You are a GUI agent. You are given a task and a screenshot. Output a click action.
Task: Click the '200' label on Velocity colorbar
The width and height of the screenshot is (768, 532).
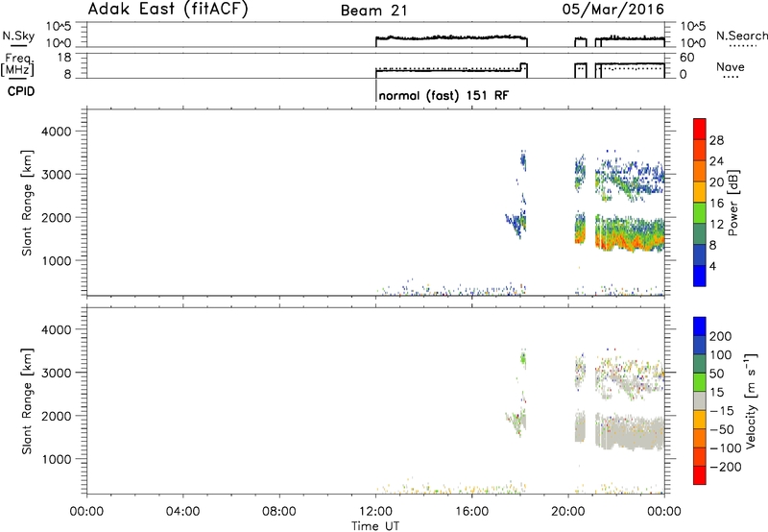(721, 336)
